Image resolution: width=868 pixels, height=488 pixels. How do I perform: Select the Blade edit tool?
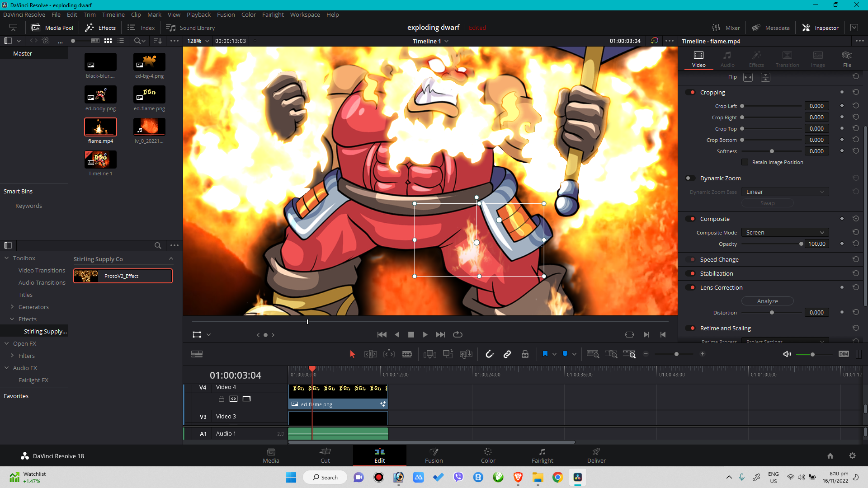click(x=407, y=354)
